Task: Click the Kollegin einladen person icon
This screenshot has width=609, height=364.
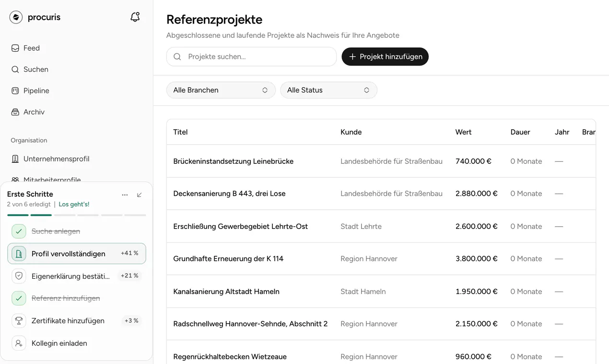Action: coord(19,343)
